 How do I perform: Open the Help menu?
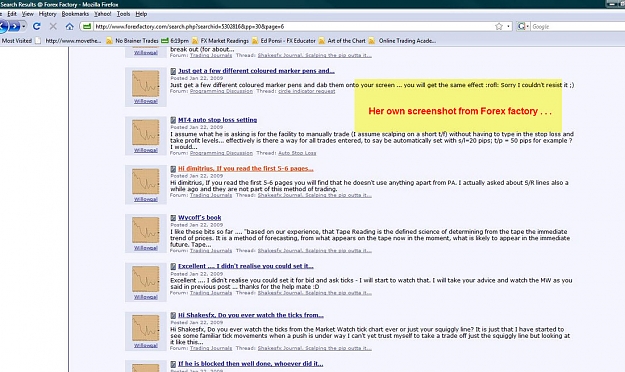pos(141,14)
